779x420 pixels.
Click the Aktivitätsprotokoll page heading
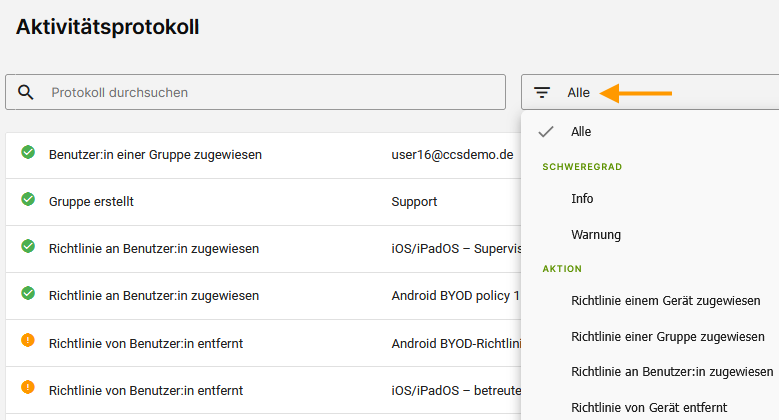[107, 27]
